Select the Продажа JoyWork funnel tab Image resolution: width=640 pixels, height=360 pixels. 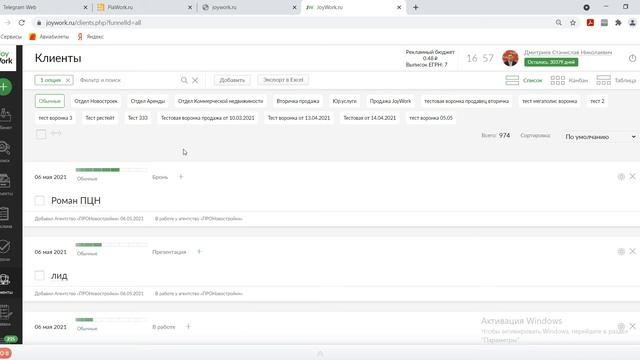pyautogui.click(x=390, y=101)
